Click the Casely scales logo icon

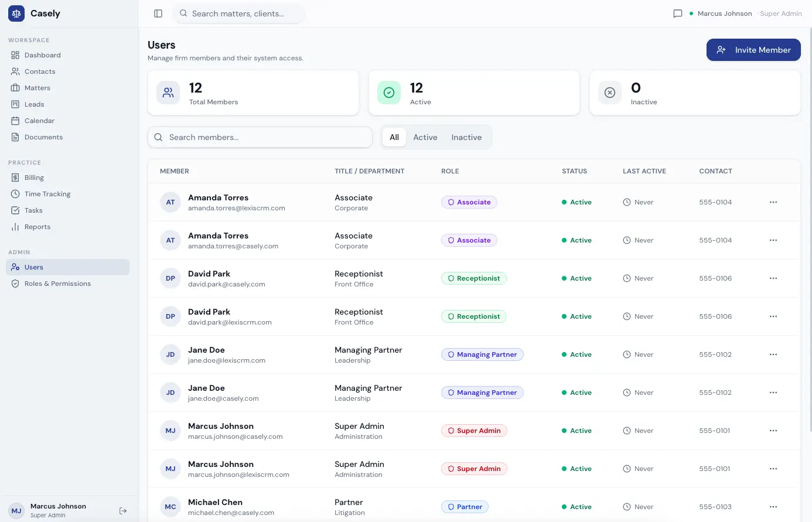click(16, 13)
